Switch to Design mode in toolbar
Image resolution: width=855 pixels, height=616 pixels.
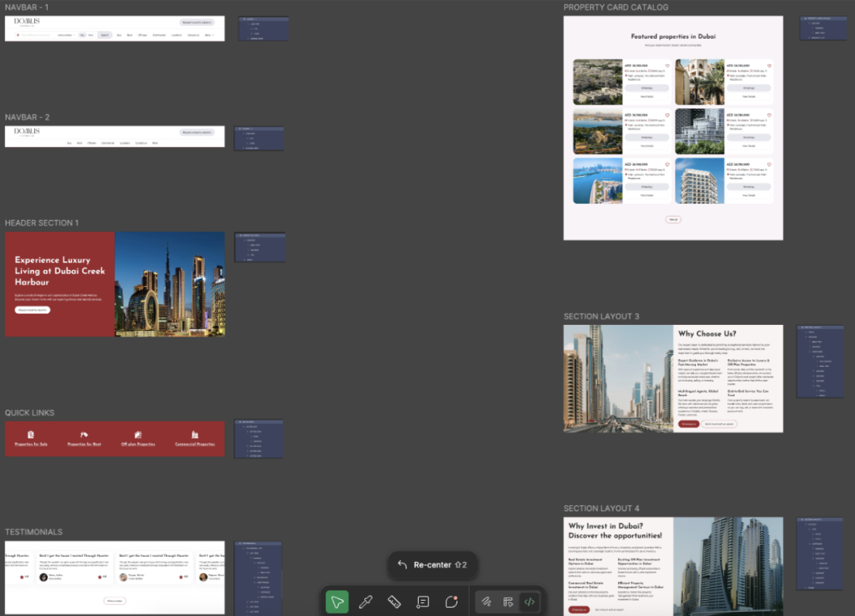click(x=508, y=601)
